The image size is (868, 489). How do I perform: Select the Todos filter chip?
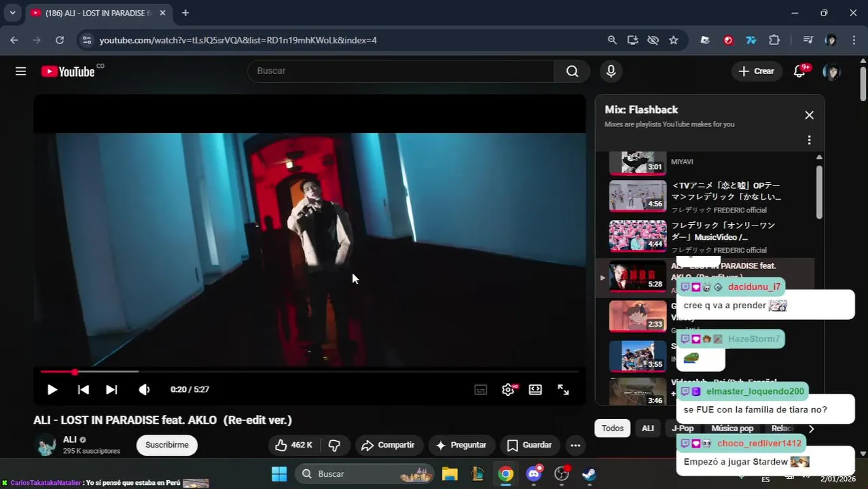pyautogui.click(x=613, y=429)
